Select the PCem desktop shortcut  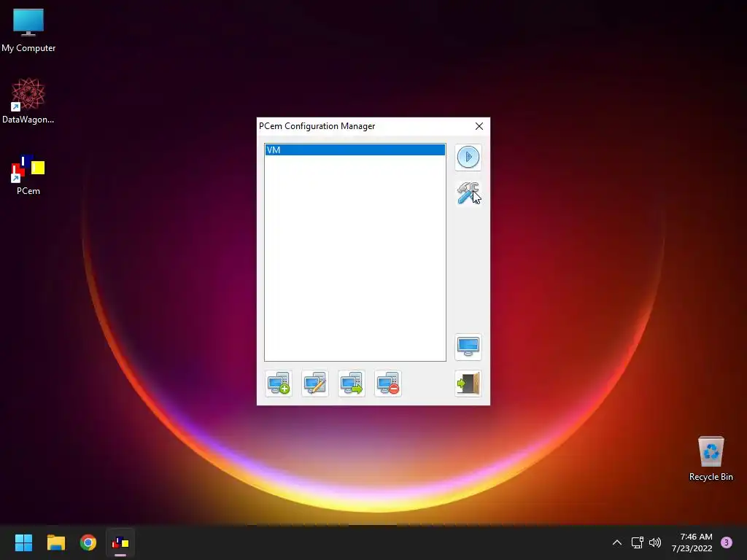[x=28, y=174]
